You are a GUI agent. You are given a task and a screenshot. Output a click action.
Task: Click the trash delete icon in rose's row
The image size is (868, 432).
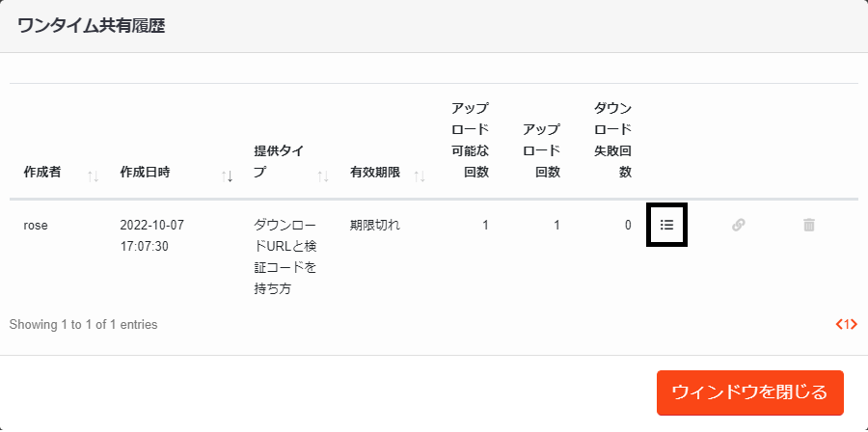point(809,225)
